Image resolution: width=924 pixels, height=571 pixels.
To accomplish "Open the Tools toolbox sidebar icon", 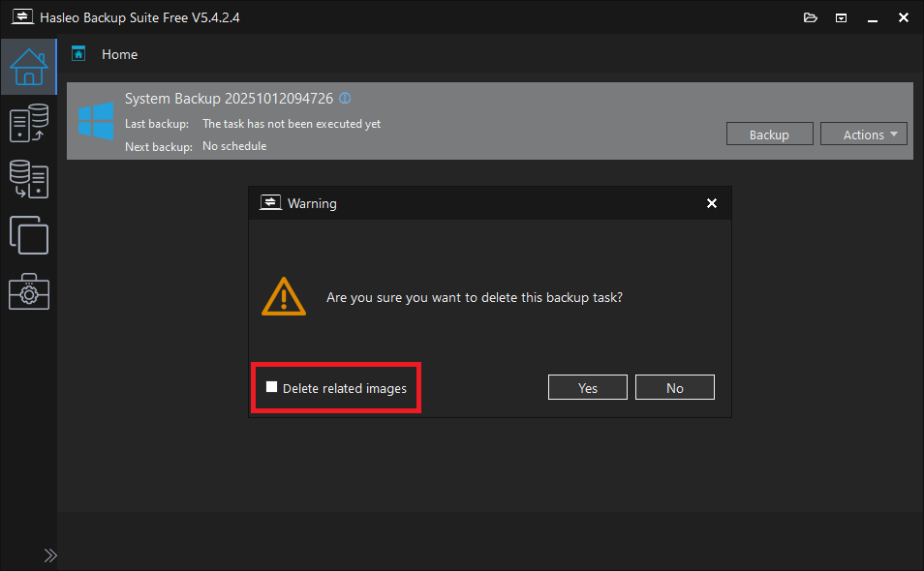I will click(x=28, y=291).
